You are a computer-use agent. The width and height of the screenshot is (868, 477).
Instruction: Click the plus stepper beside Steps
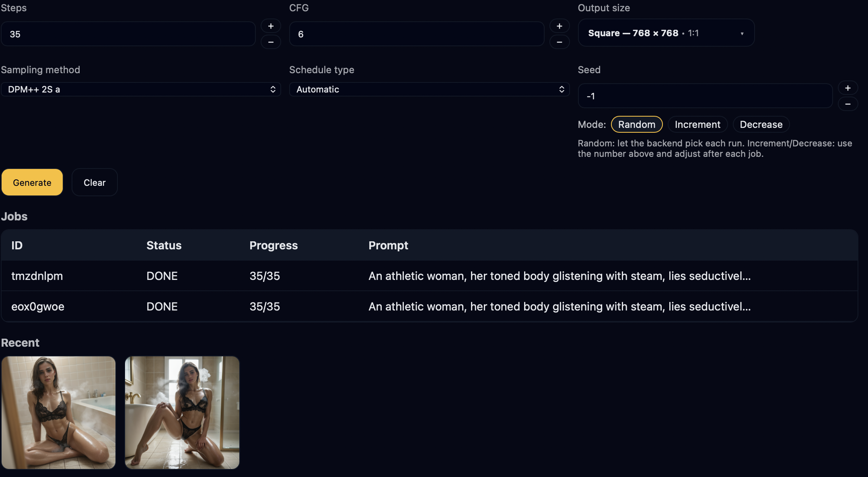click(x=271, y=26)
